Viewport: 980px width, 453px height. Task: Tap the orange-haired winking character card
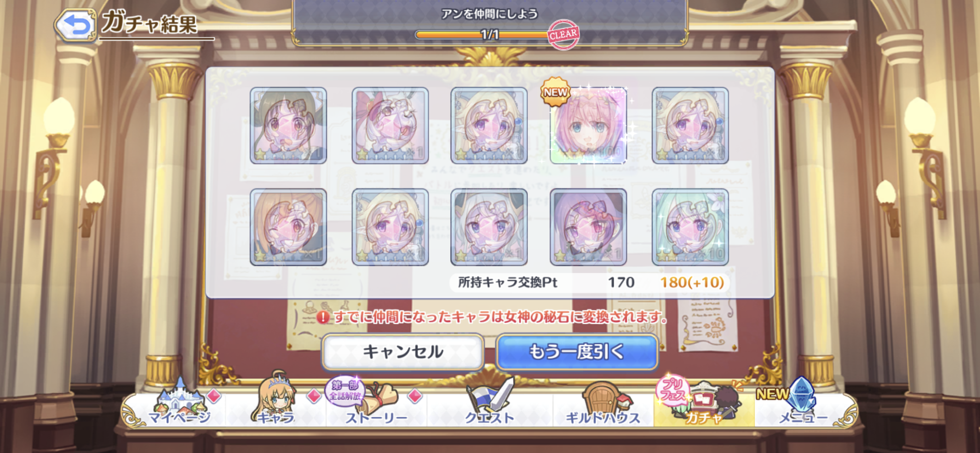(x=288, y=227)
